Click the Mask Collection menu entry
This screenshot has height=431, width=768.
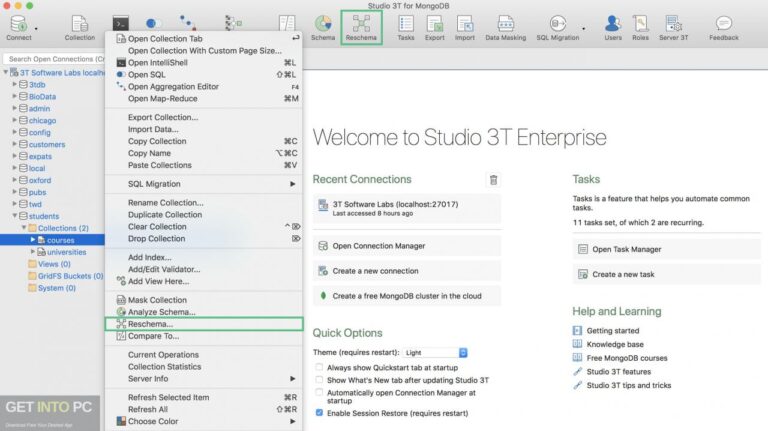coord(204,300)
